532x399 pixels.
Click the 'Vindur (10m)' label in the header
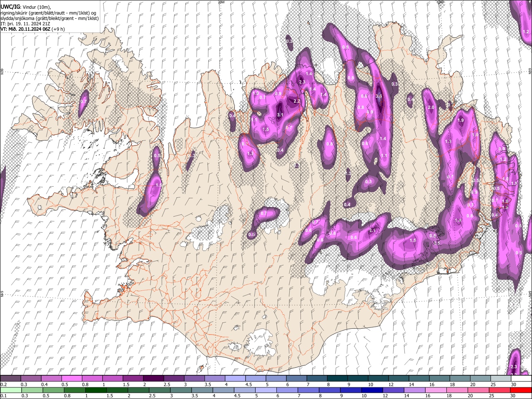pyautogui.click(x=36, y=7)
